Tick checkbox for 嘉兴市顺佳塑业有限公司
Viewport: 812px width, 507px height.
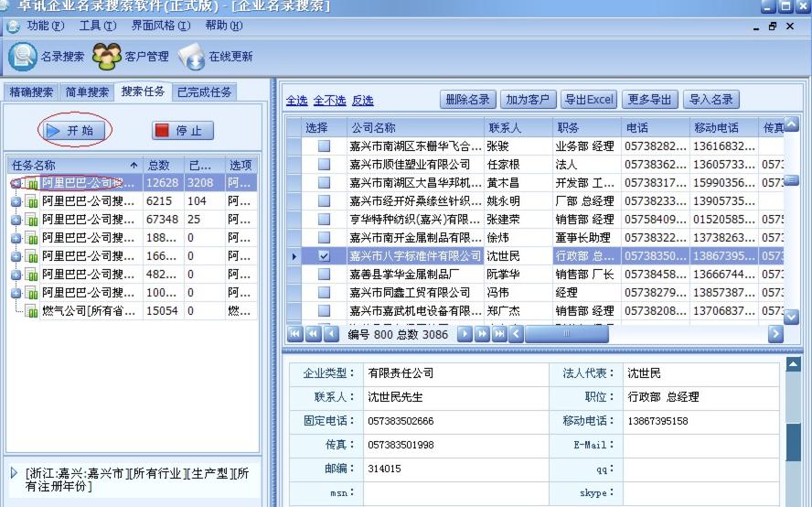(x=324, y=165)
